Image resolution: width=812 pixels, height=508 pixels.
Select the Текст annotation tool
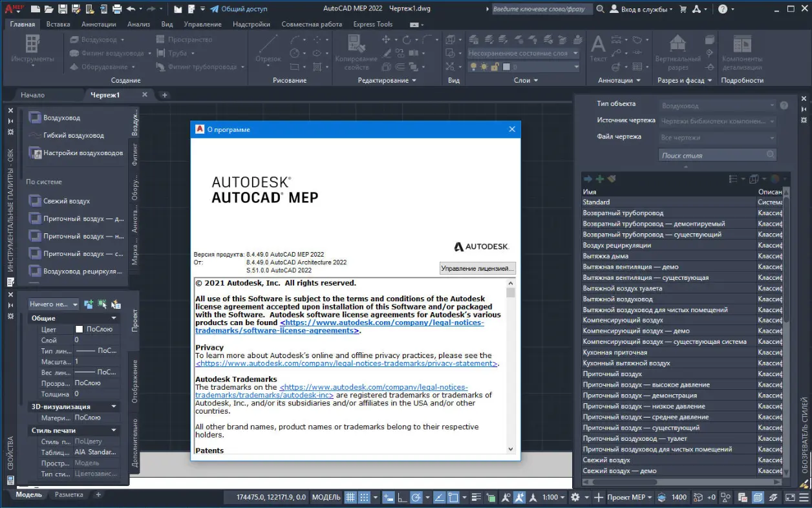coord(599,48)
